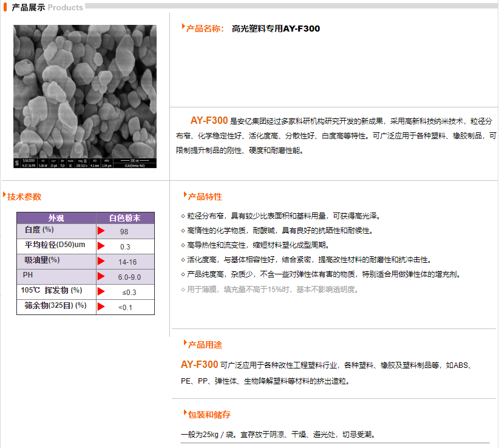Click the description line starting 限制提升制品的刚性

(x=240, y=151)
